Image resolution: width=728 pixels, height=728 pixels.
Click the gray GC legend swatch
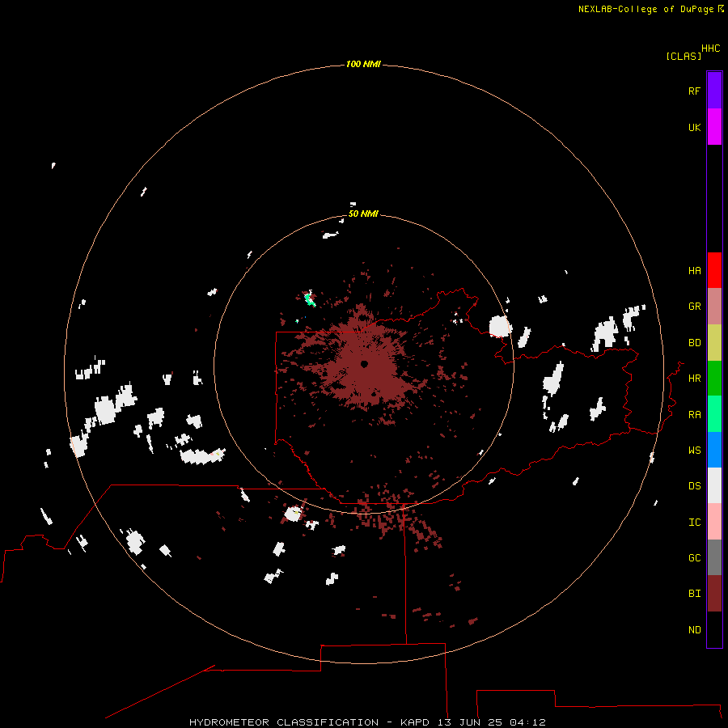click(x=714, y=557)
